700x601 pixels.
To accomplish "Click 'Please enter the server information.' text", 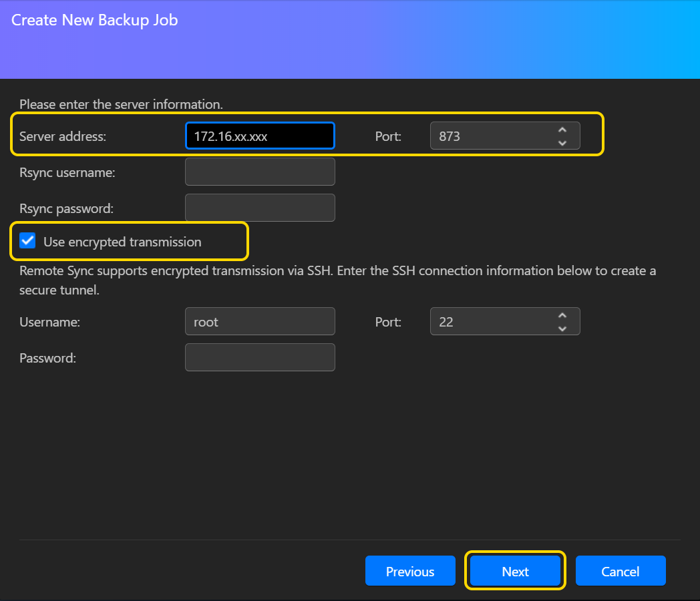I will pos(121,104).
